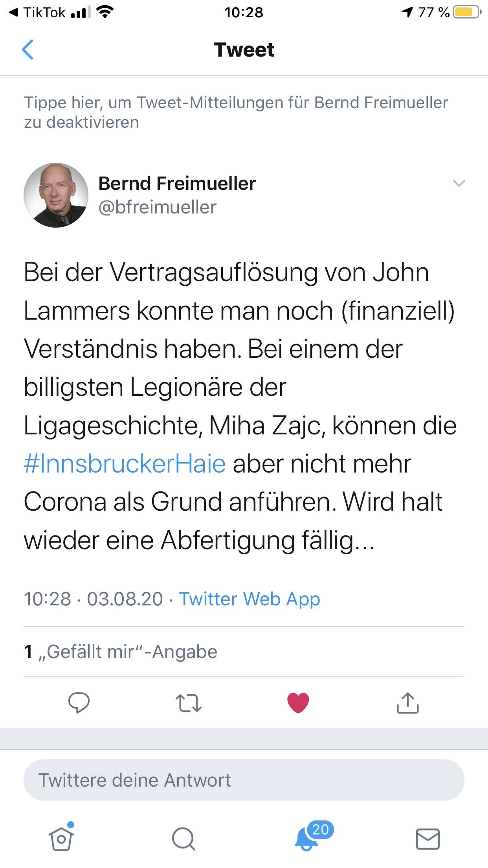This screenshot has height=868, width=488.
Task: Tap the 'Twittere deine Antwort' field
Action: point(244,780)
